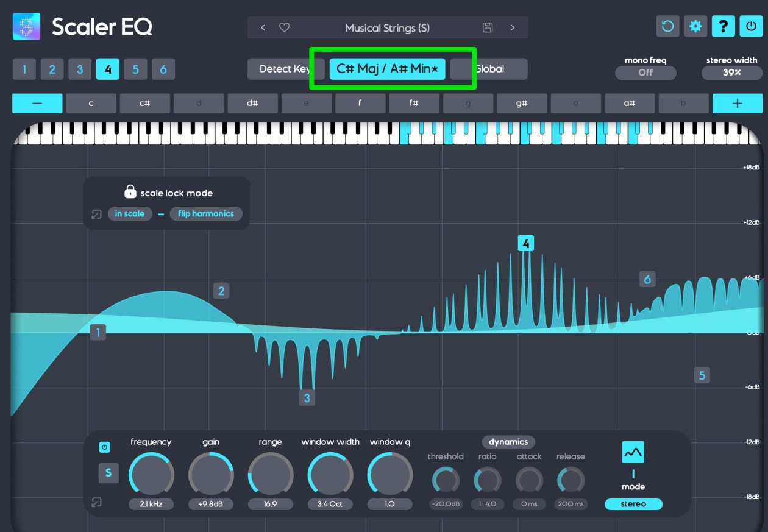Toggle note d in scale
Image resolution: width=768 pixels, height=532 pixels.
pyautogui.click(x=199, y=103)
